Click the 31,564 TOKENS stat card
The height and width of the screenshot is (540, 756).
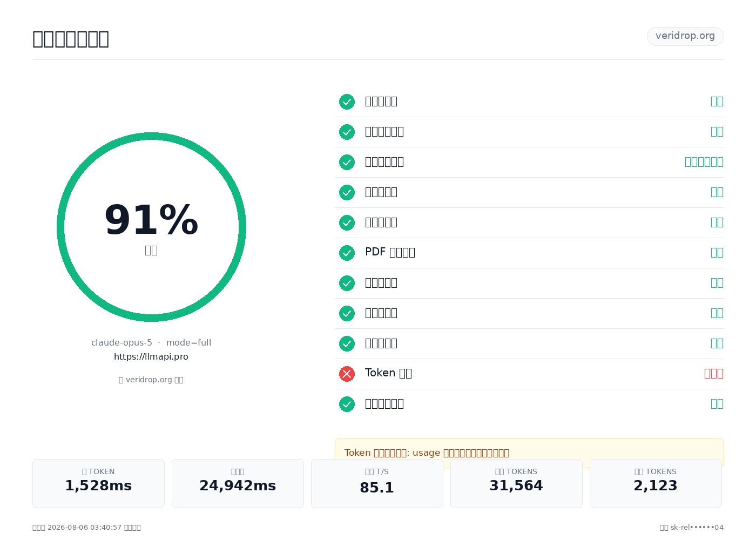516,483
